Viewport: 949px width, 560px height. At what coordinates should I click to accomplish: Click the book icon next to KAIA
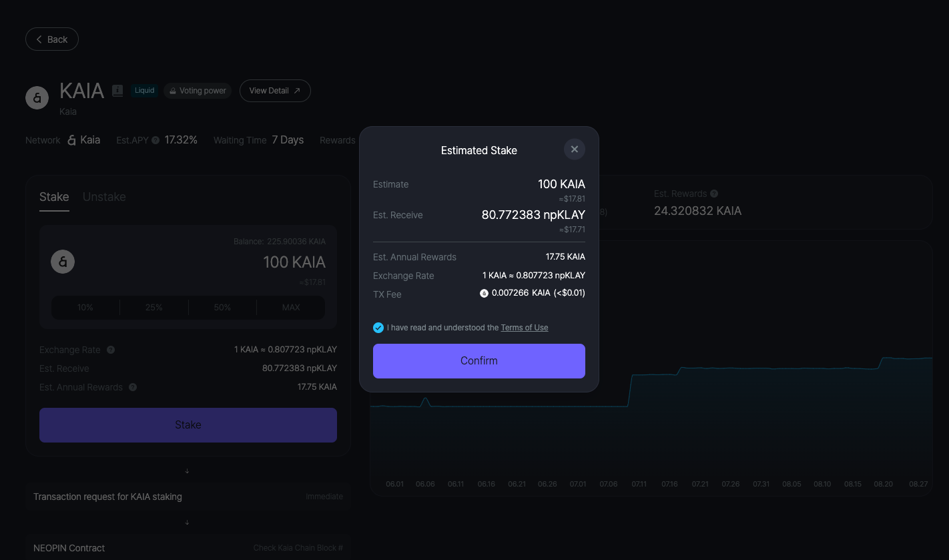click(117, 91)
